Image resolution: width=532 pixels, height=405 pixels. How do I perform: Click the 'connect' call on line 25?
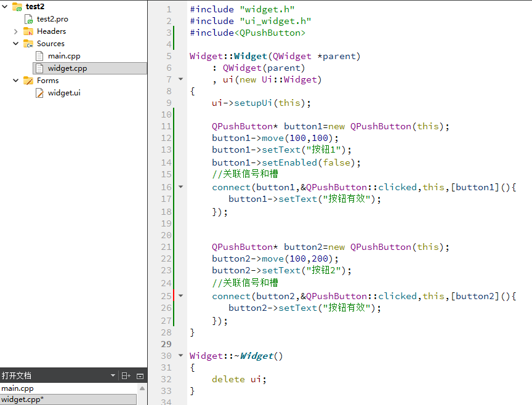click(x=231, y=296)
